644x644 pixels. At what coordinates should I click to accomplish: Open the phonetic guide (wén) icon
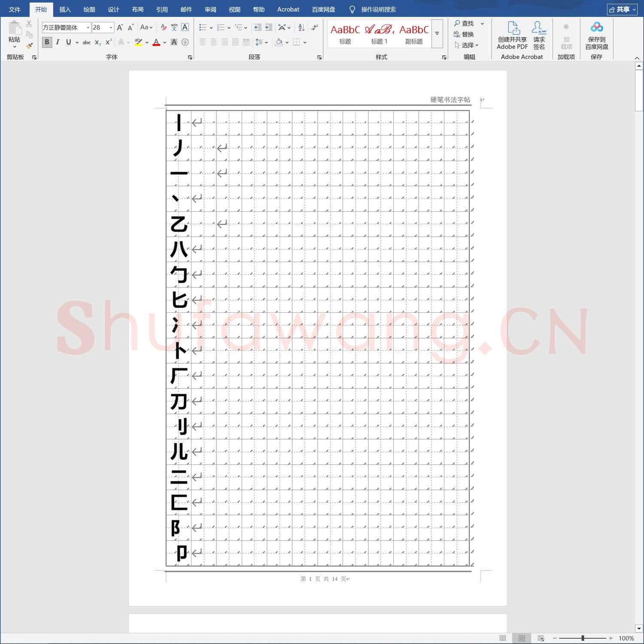pos(174,27)
